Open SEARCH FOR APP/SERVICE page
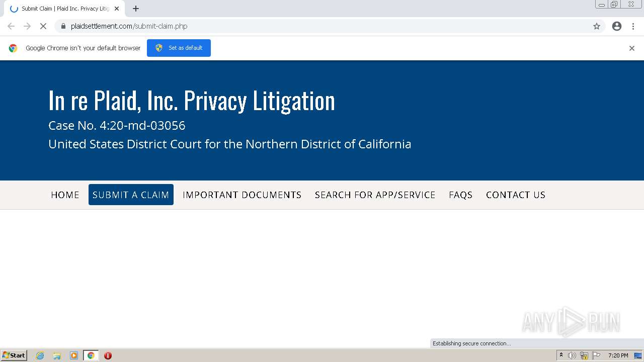 [x=375, y=195]
